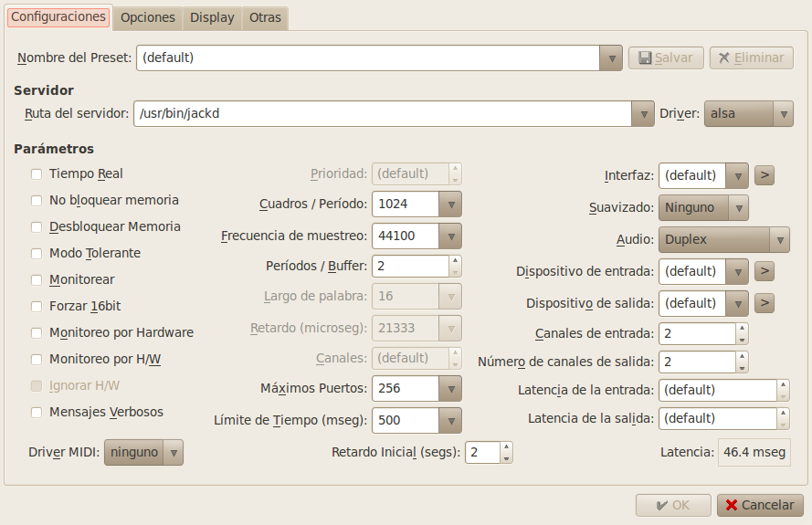Click the Nombre del Preset text field
This screenshot has height=525, width=812.
[x=368, y=58]
